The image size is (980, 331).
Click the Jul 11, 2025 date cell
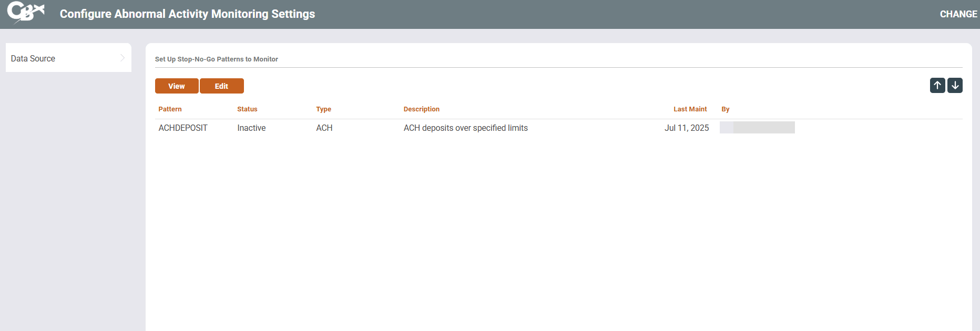(x=686, y=128)
